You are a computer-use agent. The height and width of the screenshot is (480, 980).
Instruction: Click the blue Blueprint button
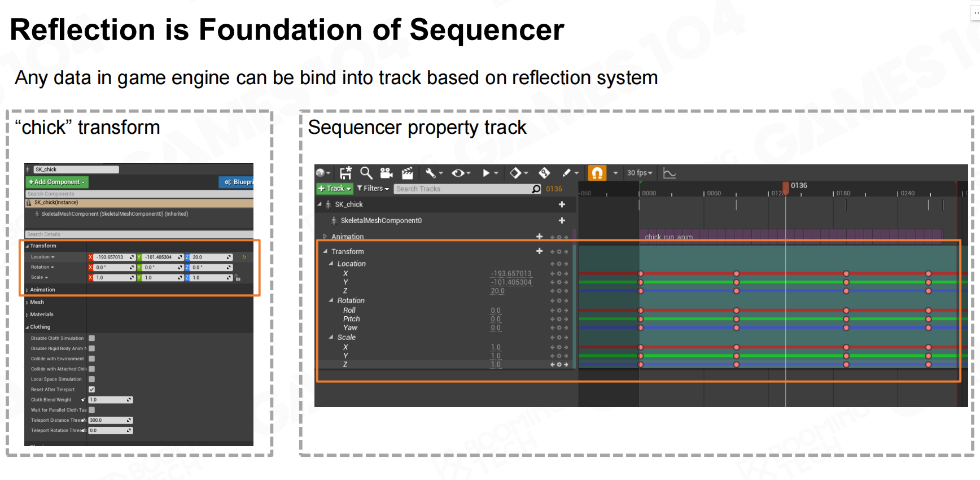point(237,182)
